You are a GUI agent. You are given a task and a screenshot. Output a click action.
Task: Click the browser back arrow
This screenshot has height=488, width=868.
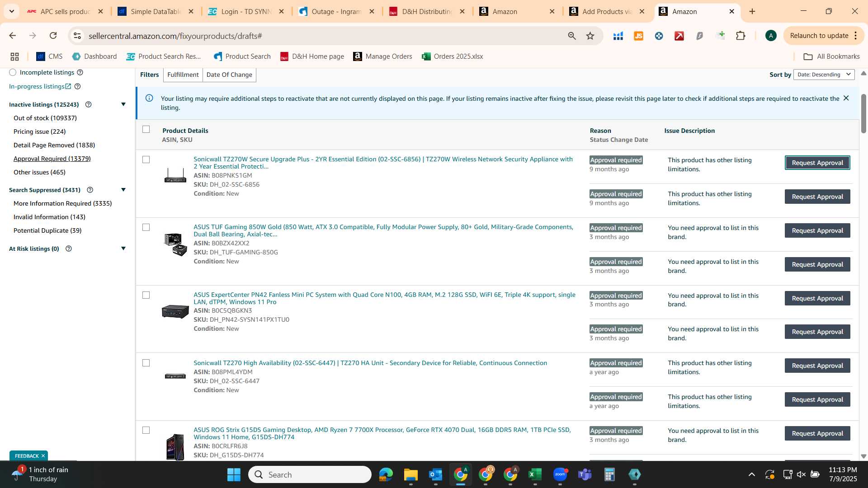[x=12, y=36]
